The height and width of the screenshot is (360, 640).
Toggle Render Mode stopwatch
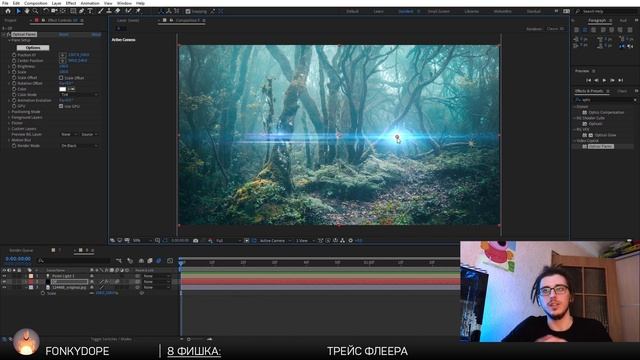[x=14, y=146]
